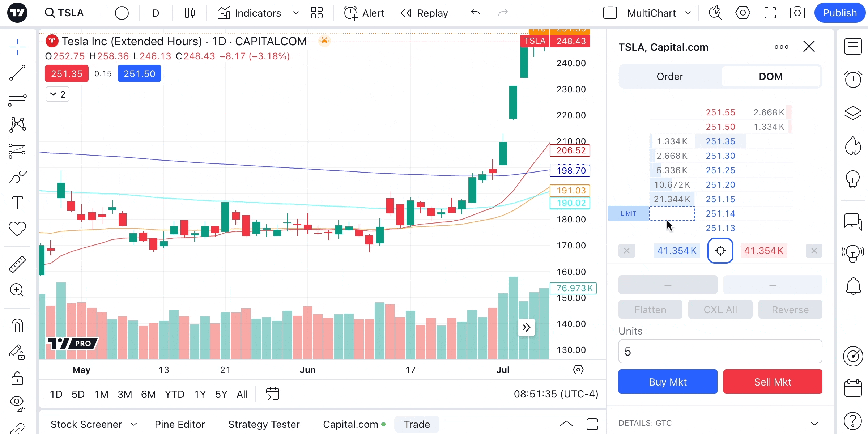Expand the Indicators dropdown arrow
Screen dimensions: 868x434
[295, 13]
